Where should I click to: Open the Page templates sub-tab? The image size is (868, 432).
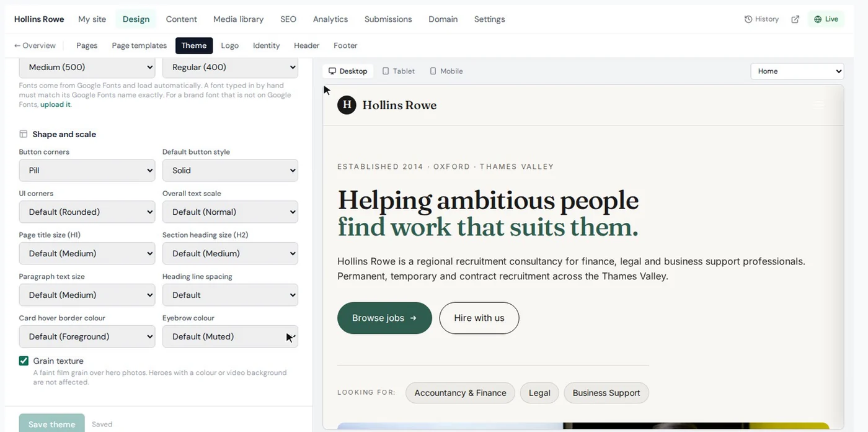(139, 45)
